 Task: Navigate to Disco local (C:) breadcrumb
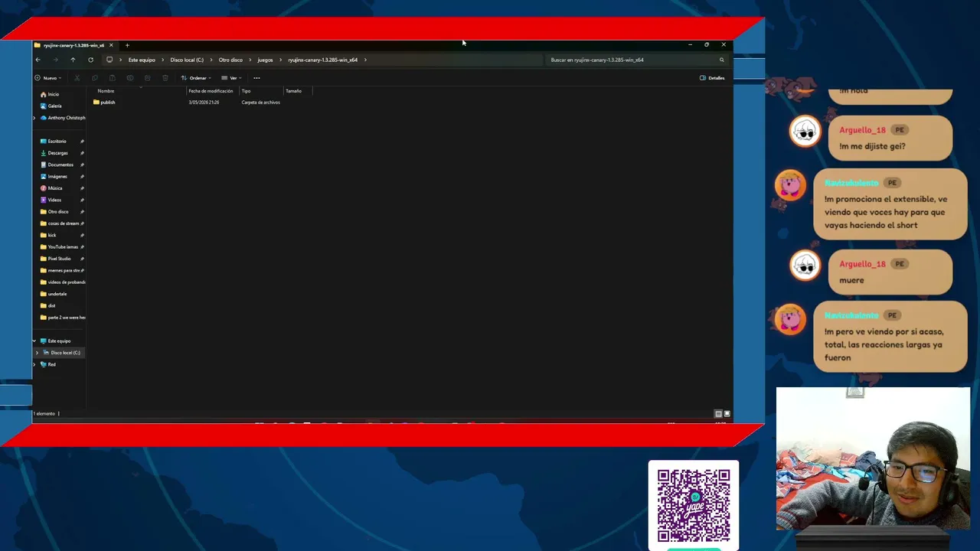pos(187,60)
